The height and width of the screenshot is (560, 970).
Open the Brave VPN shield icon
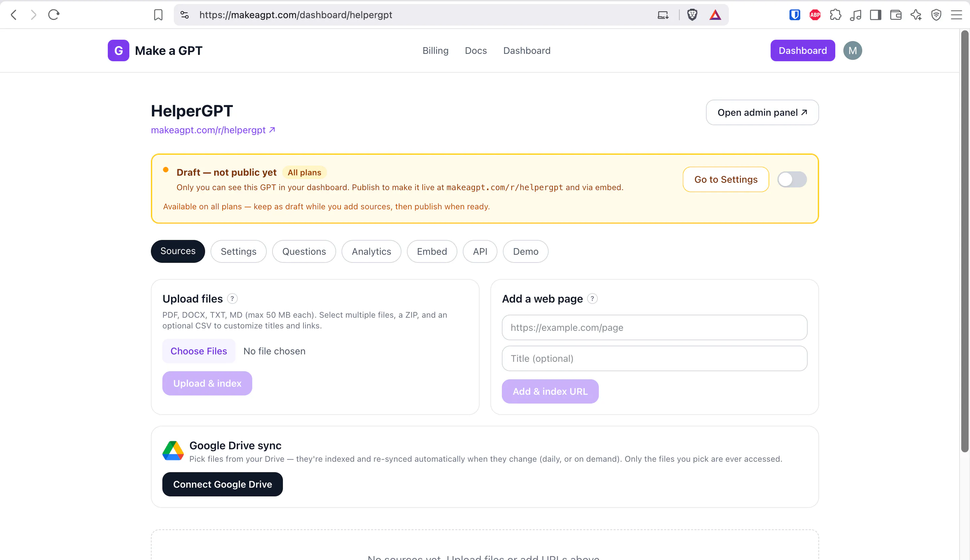pyautogui.click(x=936, y=15)
